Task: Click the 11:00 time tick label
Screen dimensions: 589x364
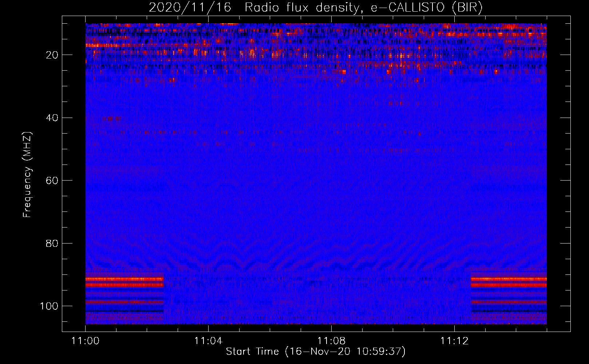Action: tap(86, 341)
